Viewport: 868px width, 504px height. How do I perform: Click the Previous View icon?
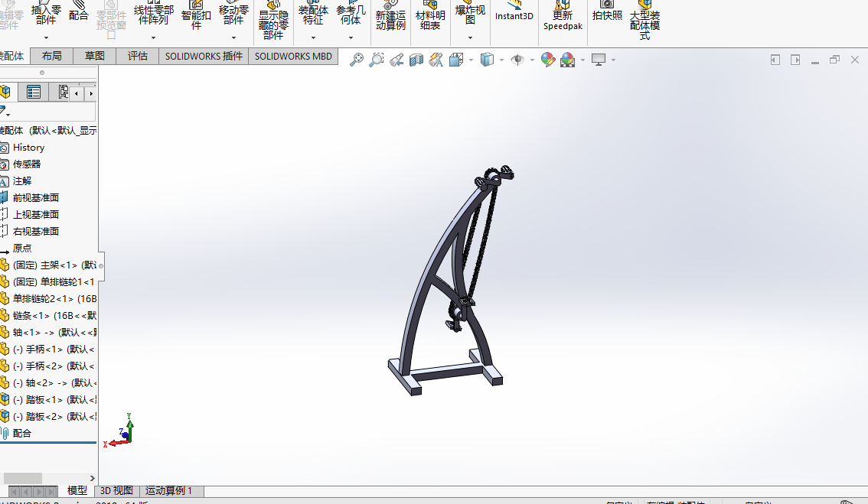tap(396, 60)
